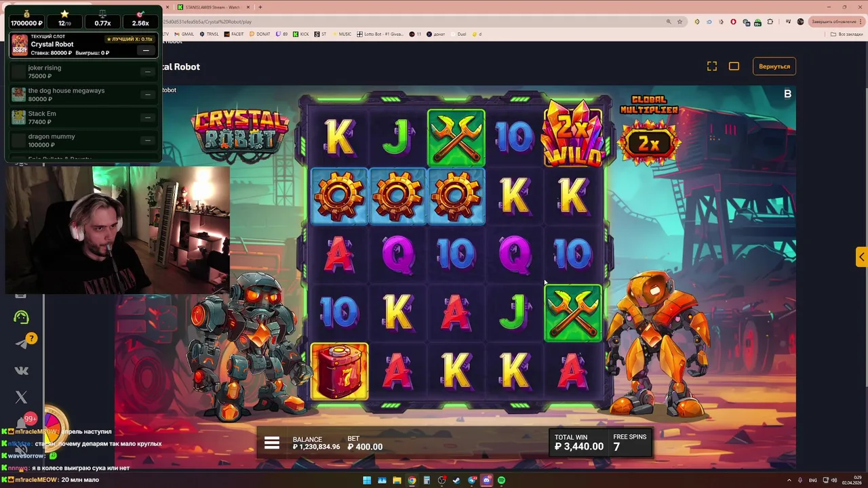
Task: Open the Lotto Bot bookmark
Action: pyautogui.click(x=380, y=34)
